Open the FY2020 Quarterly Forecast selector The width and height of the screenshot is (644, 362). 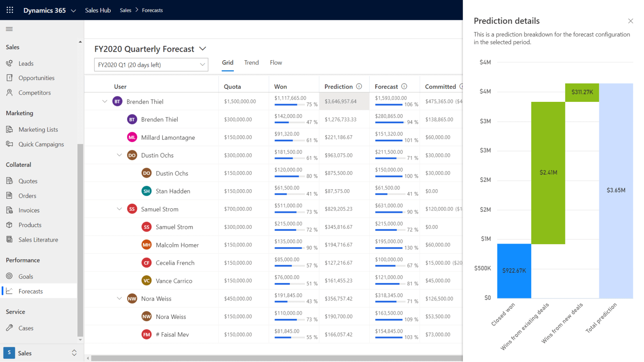click(x=202, y=49)
